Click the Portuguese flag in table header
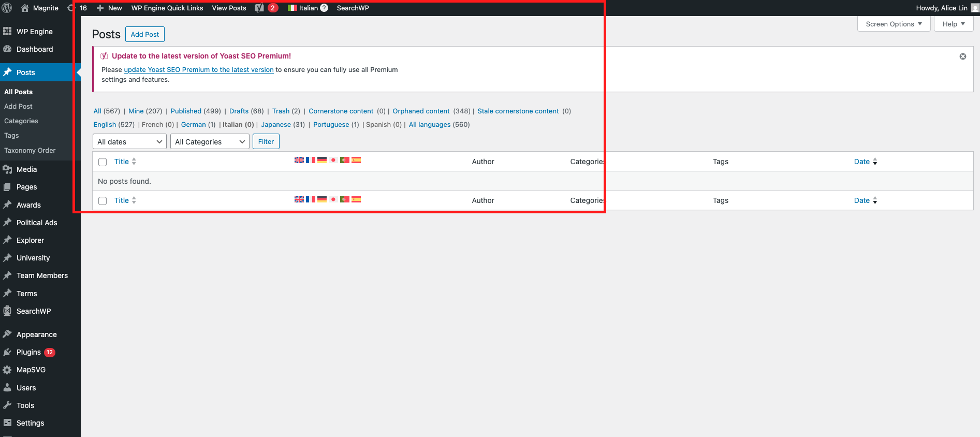Screen dimensions: 980x437 coord(345,160)
